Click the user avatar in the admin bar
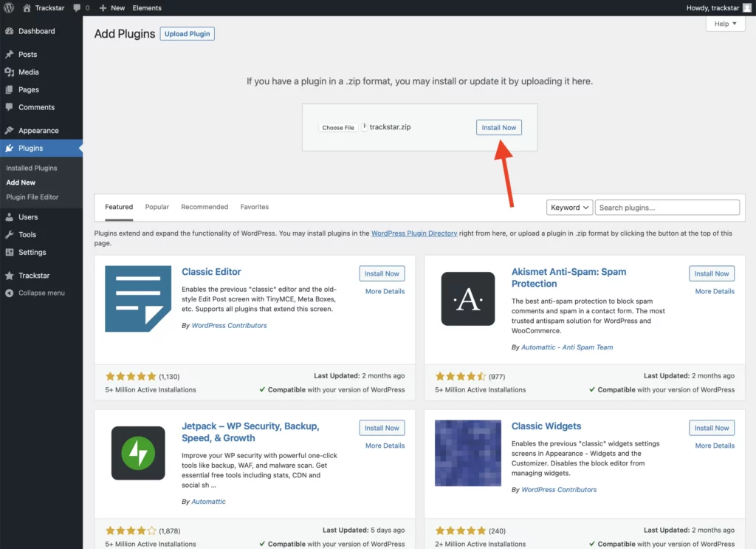The width and height of the screenshot is (756, 549). click(x=747, y=7)
